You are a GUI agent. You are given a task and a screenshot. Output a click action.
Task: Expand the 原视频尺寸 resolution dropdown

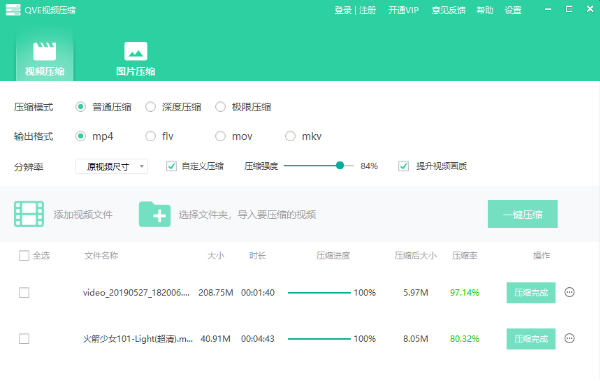(x=111, y=166)
